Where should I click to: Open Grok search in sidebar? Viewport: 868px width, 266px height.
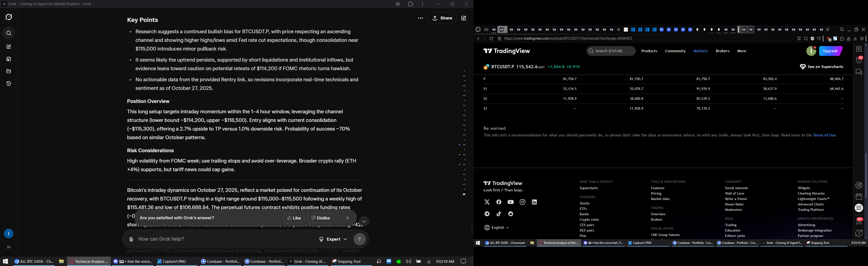9,33
